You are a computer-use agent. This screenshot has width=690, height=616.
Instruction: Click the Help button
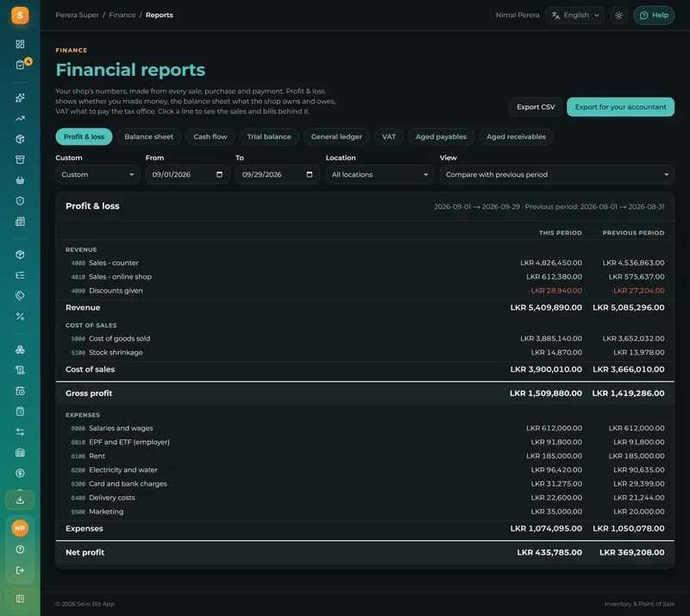click(x=654, y=16)
